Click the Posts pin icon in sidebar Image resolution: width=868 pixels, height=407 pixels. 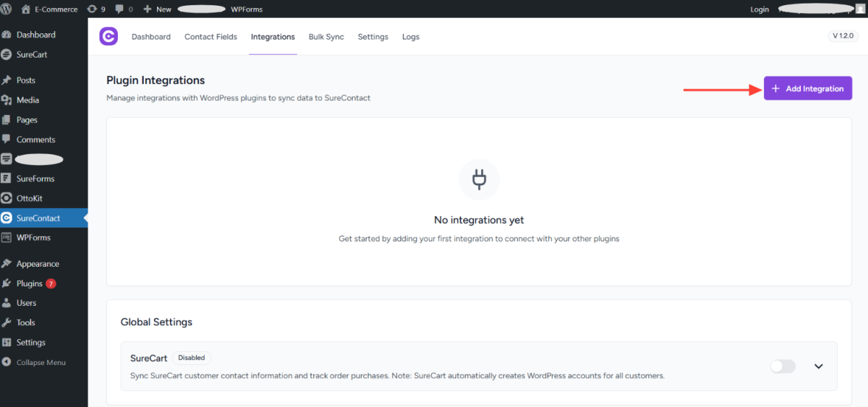coord(7,80)
